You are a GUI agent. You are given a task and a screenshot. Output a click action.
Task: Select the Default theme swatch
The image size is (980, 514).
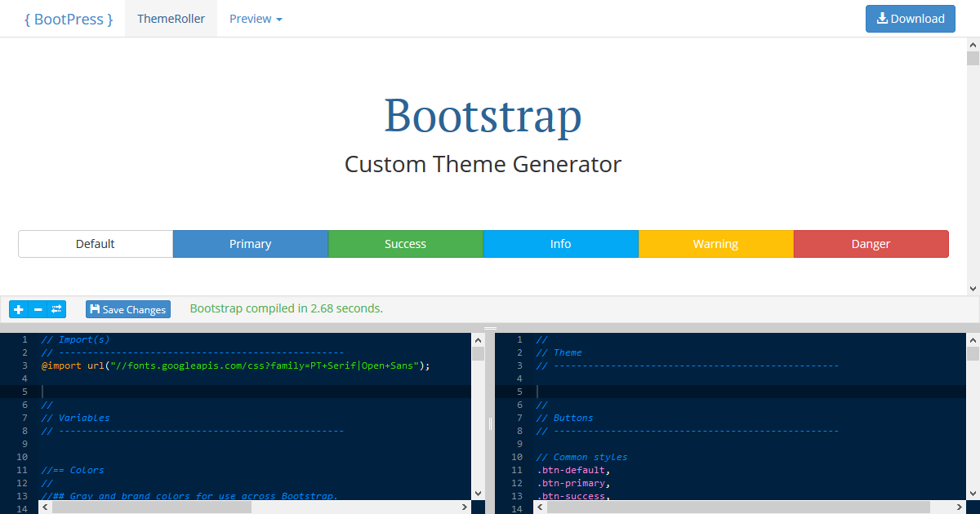click(x=95, y=243)
